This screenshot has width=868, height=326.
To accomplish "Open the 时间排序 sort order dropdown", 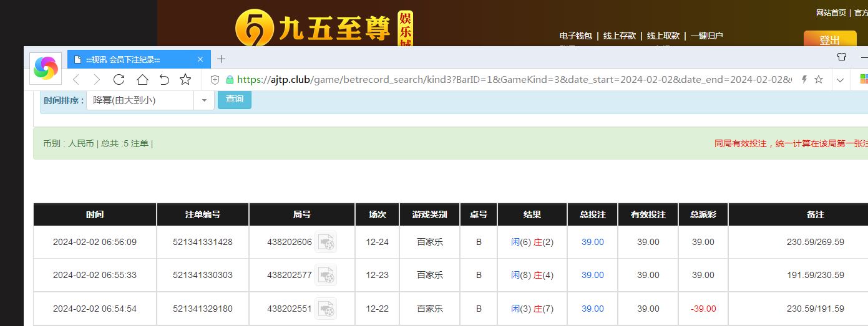I will pos(150,100).
